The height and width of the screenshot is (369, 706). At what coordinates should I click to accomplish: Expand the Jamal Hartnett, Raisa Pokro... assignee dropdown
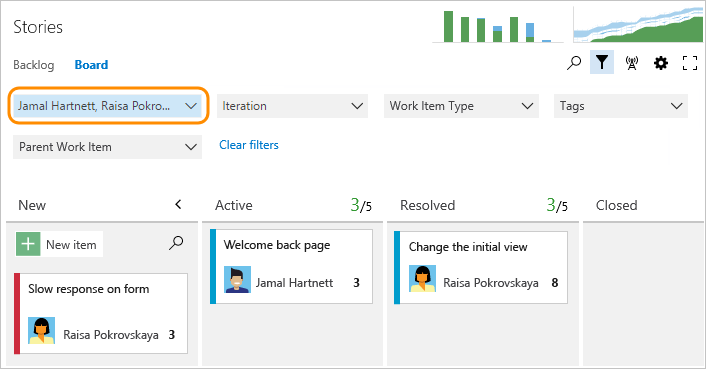(107, 106)
